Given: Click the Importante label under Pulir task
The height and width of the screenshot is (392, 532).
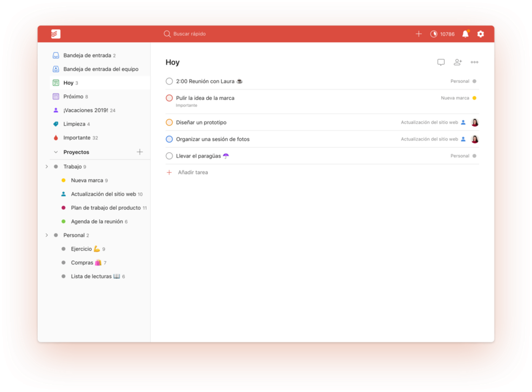Looking at the screenshot, I should (186, 105).
